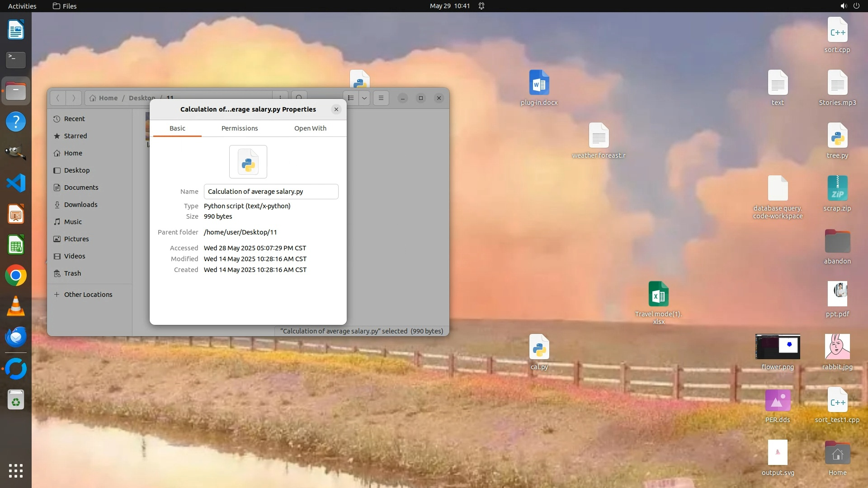Toggle list view in file manager
868x488 pixels.
(x=351, y=98)
